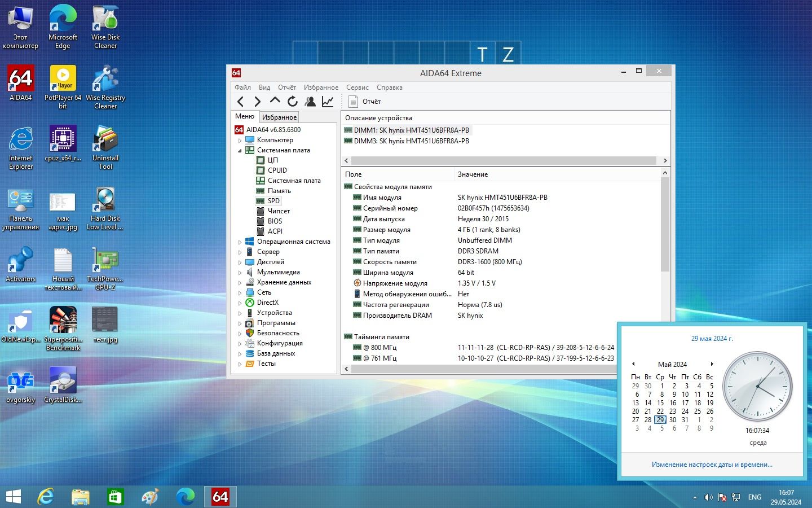Image resolution: width=812 pixels, height=508 pixels.
Task: Go up one level with the Up arrow
Action: [275, 100]
